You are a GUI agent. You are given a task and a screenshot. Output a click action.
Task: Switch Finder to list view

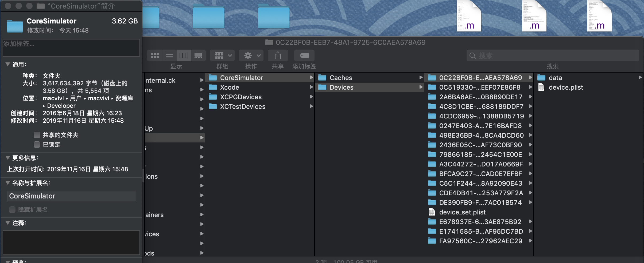tap(169, 55)
